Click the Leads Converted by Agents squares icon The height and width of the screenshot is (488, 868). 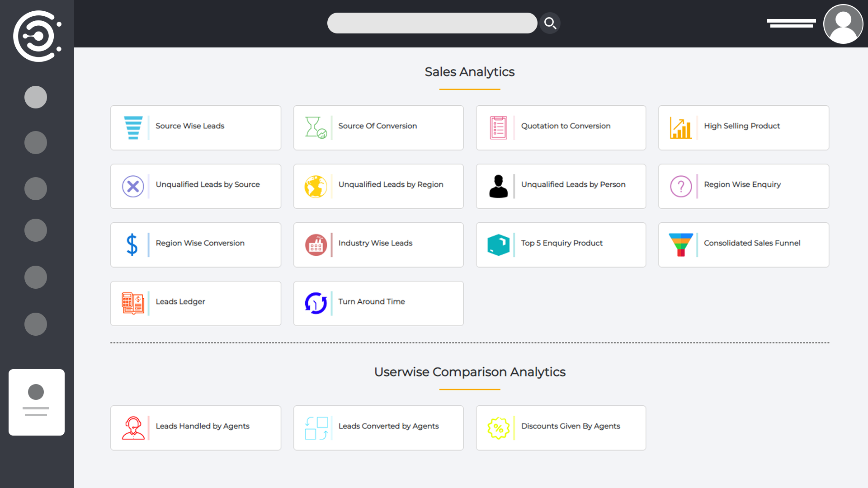pyautogui.click(x=316, y=428)
